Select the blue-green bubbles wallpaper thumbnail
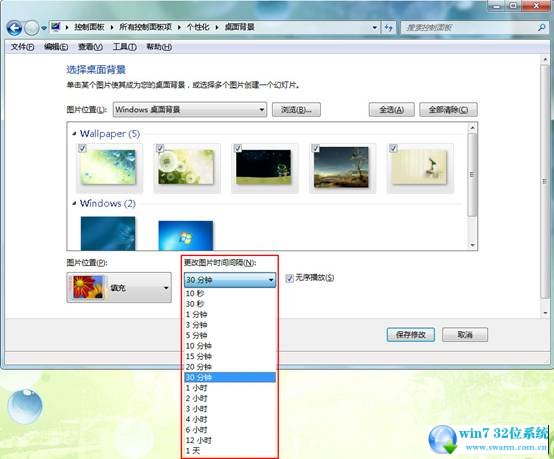554x459 pixels. [108, 167]
